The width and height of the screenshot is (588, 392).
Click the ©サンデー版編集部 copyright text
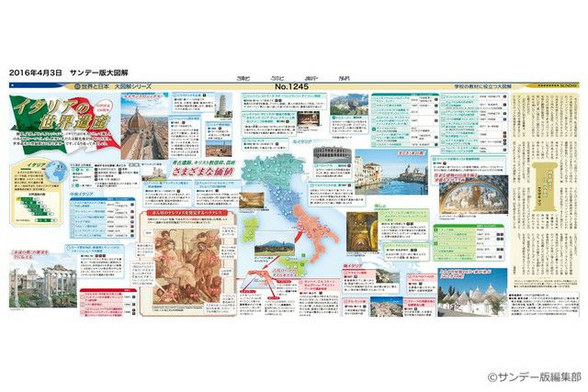tap(533, 376)
